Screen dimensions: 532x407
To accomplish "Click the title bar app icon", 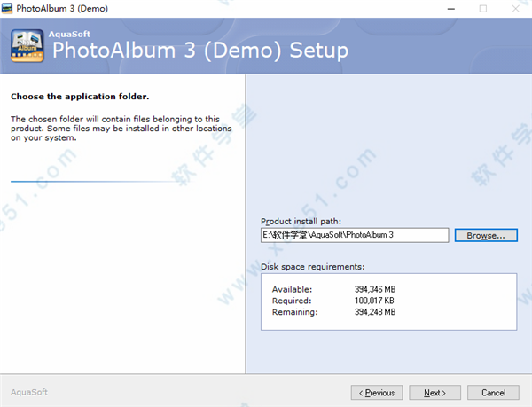I will (x=7, y=8).
